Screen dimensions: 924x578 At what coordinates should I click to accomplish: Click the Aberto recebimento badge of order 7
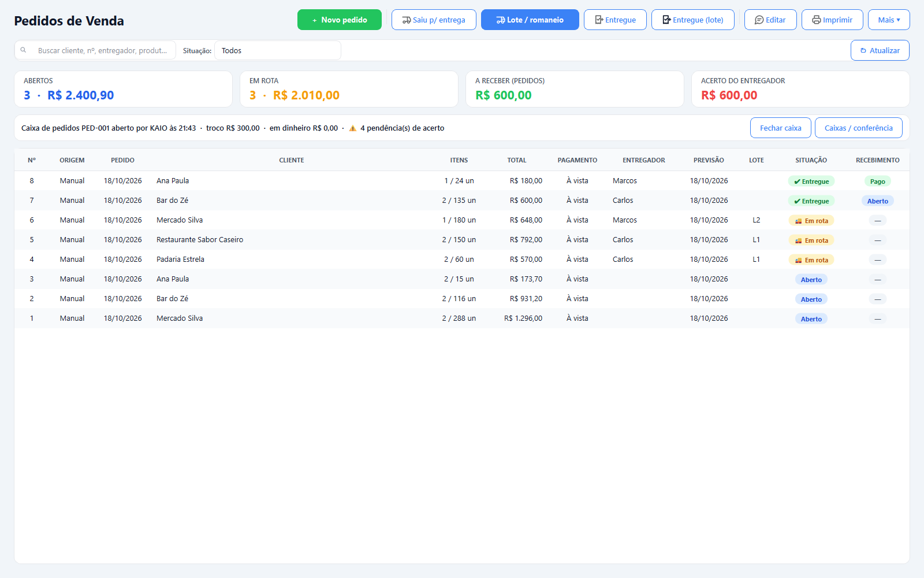click(x=878, y=201)
